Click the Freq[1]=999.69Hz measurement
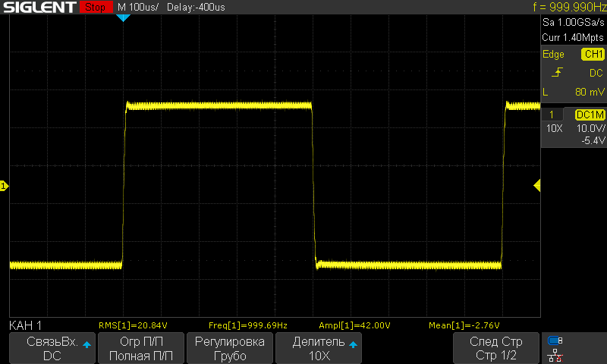This screenshot has height=364, width=607. (248, 325)
